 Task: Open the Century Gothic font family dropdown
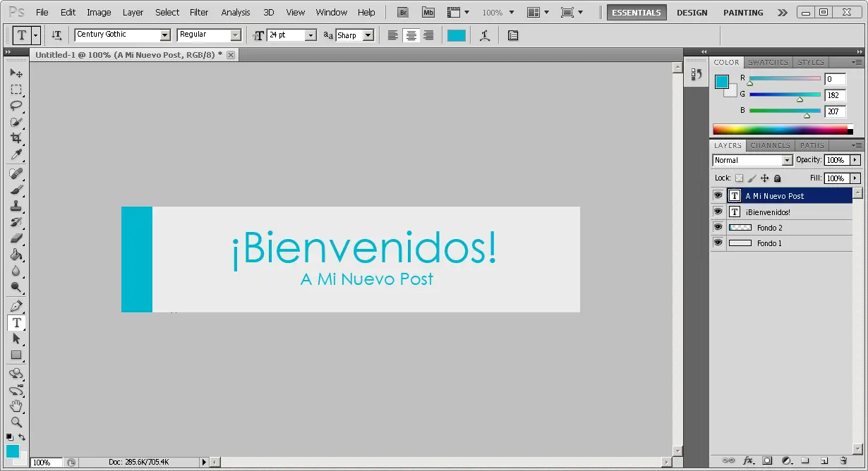coord(164,35)
